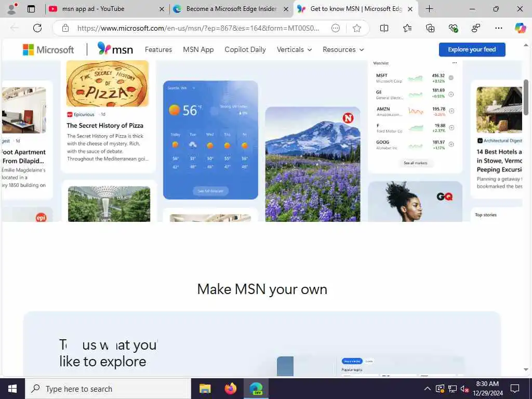The image size is (532, 399).
Task: Open the Favorites list icon
Action: 407,28
